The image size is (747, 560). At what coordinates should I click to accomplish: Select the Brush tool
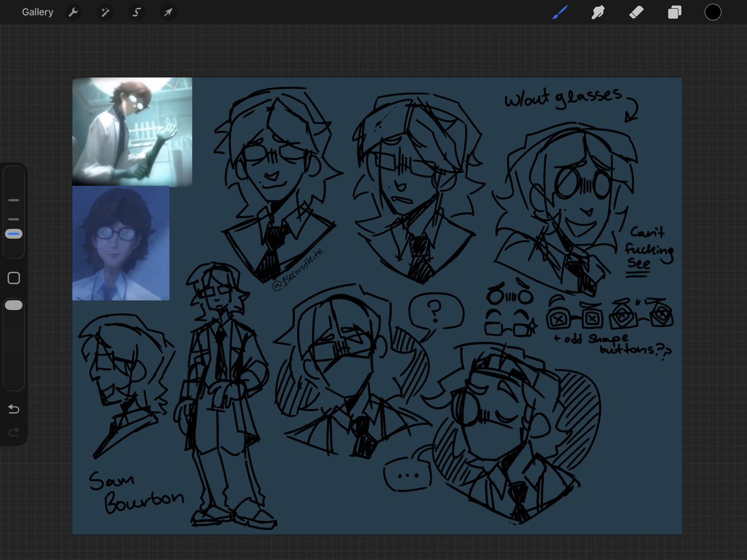point(559,12)
